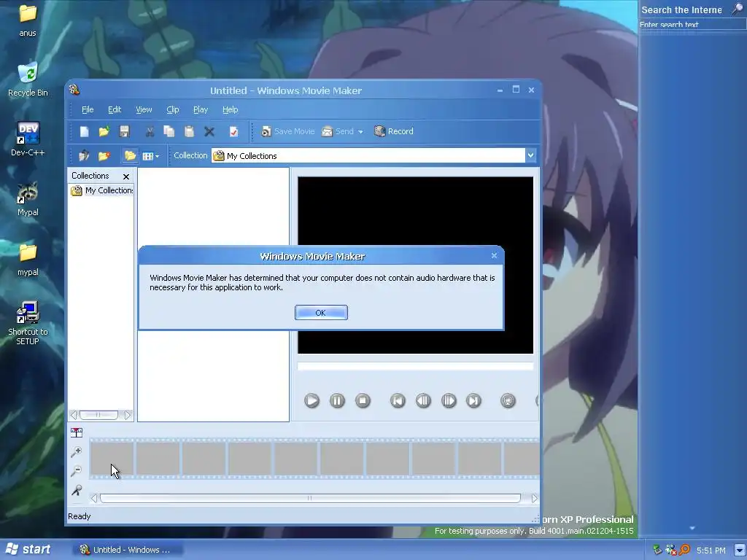Click OK in the audio hardware dialog
The image size is (747, 560).
point(321,312)
